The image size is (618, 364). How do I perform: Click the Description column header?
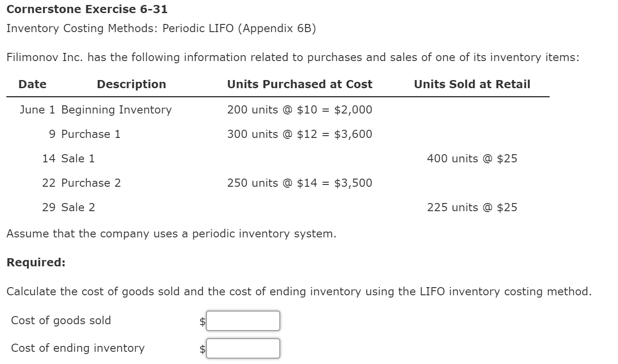point(131,84)
